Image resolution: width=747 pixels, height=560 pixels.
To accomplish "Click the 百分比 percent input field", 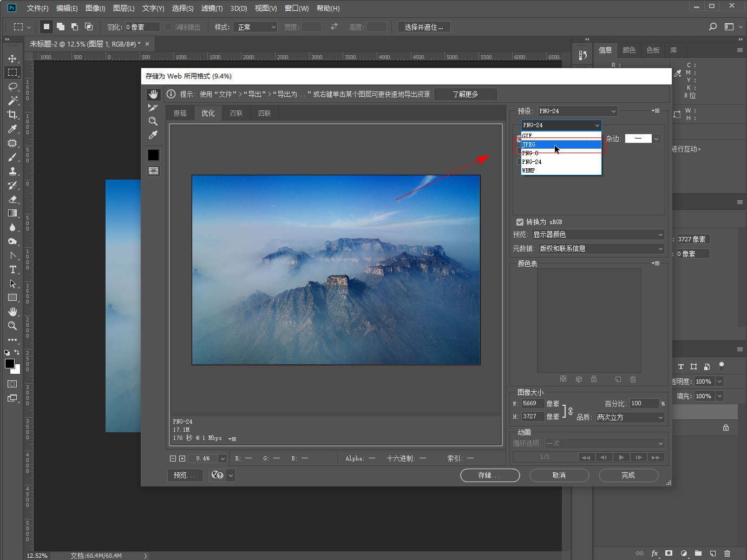I will (x=644, y=404).
